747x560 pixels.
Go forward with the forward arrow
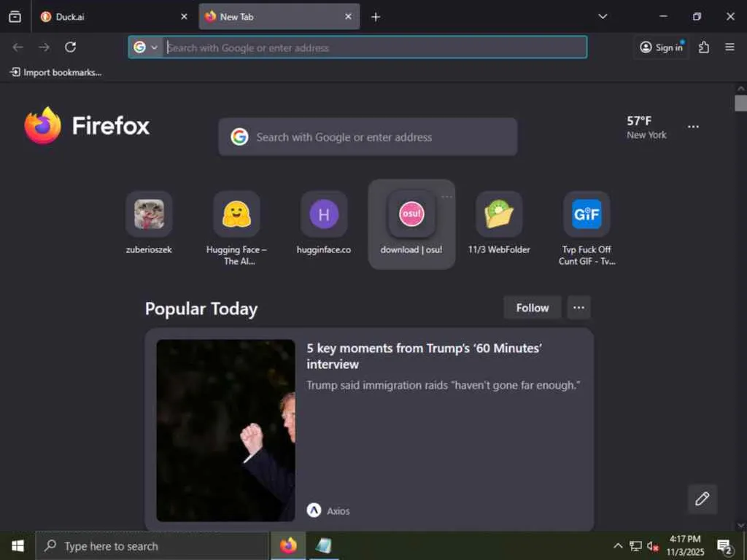coord(44,47)
